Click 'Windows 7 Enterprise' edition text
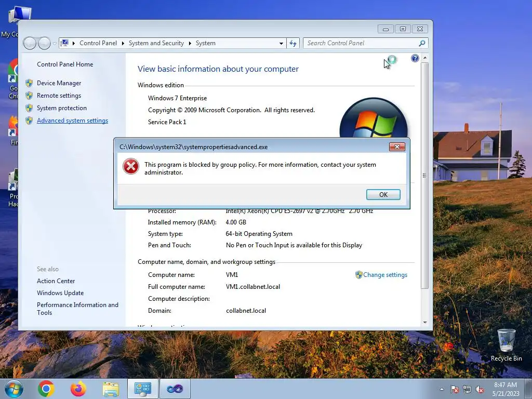Image resolution: width=532 pixels, height=399 pixels. coord(178,98)
